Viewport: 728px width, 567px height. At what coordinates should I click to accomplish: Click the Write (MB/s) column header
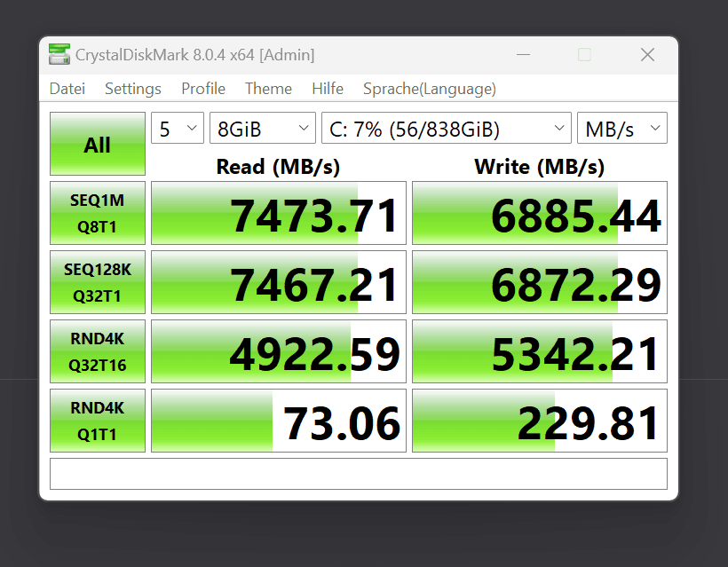pyautogui.click(x=540, y=167)
